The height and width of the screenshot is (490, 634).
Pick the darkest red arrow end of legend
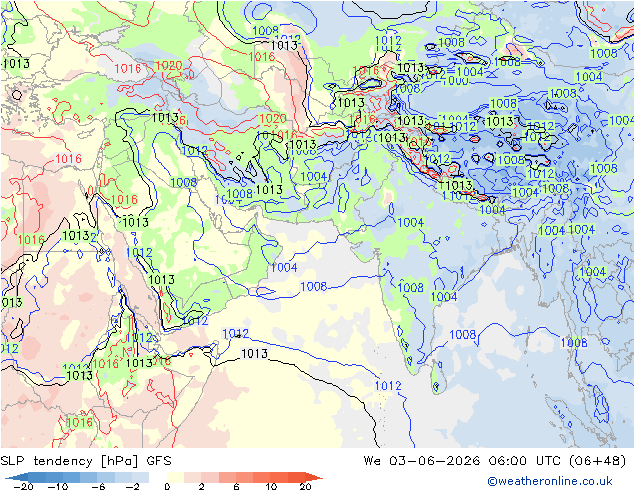(314, 477)
